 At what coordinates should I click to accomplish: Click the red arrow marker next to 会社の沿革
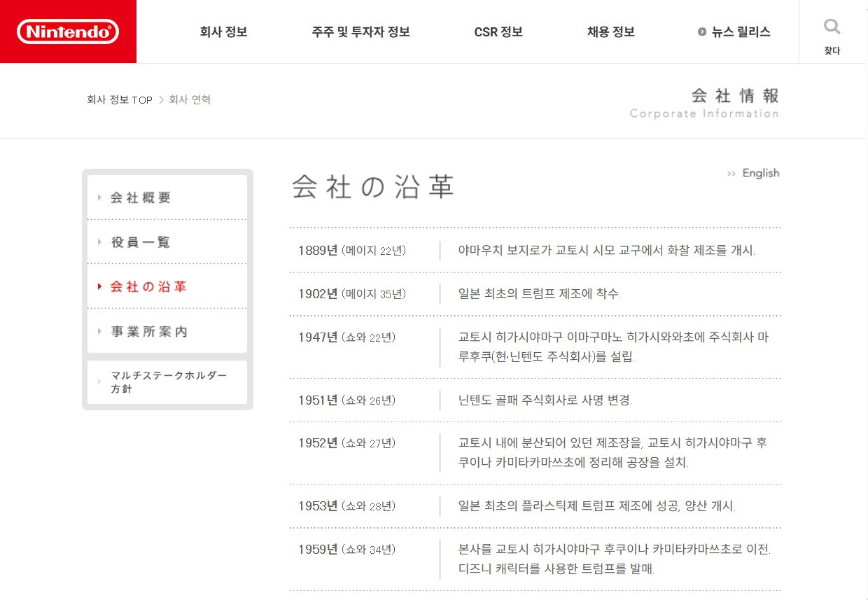[x=99, y=286]
